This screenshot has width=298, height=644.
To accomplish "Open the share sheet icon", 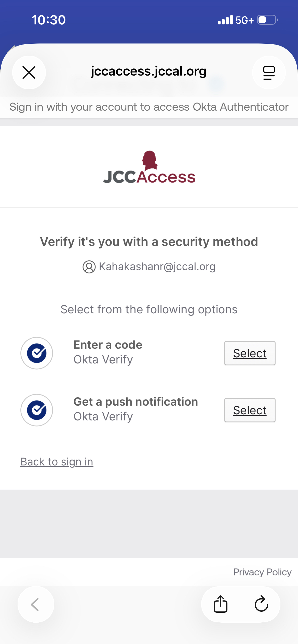I will (x=220, y=604).
